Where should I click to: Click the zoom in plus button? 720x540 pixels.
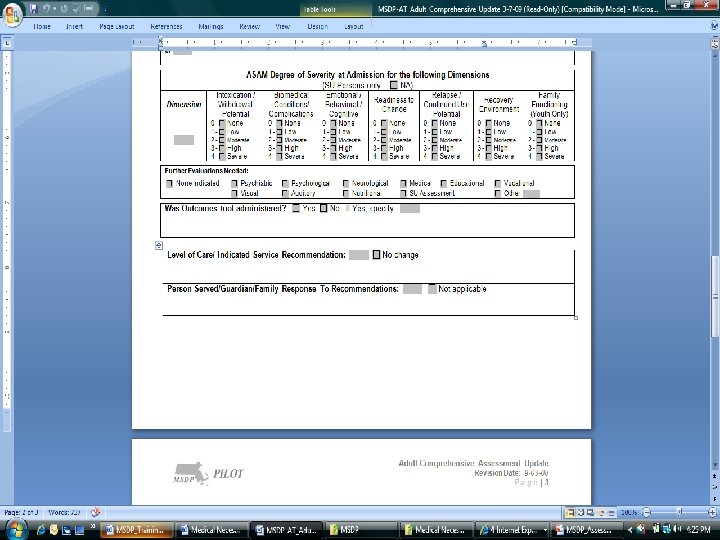(712, 512)
